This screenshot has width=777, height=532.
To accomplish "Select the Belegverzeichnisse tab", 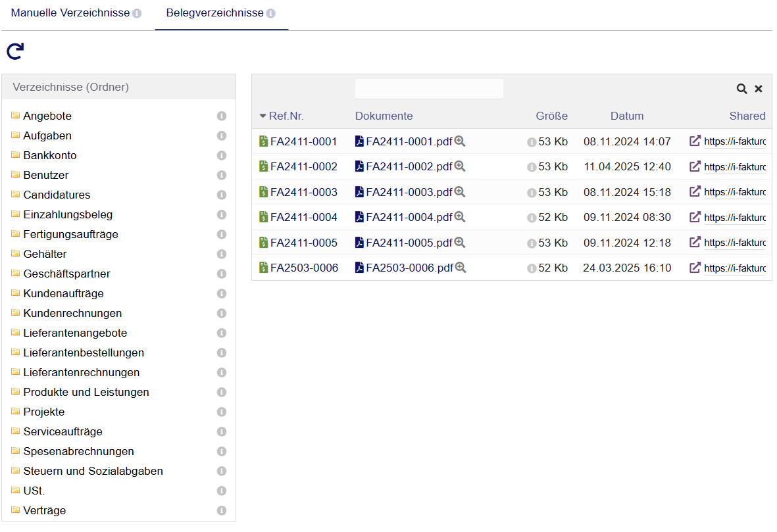I will (x=214, y=13).
